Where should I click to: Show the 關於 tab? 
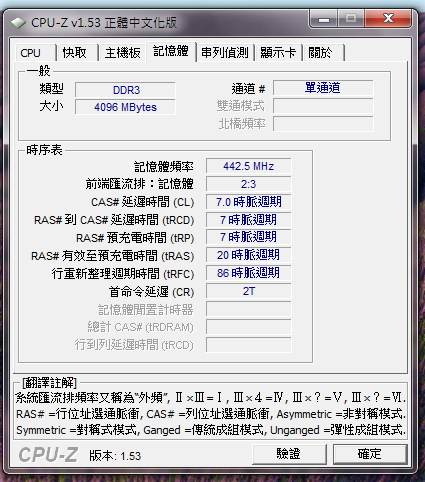(x=323, y=53)
